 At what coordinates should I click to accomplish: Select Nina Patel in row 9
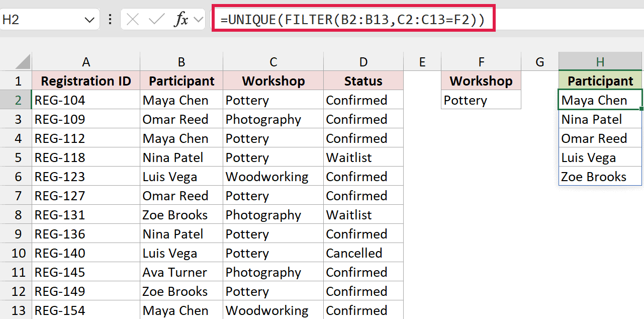pos(181,234)
